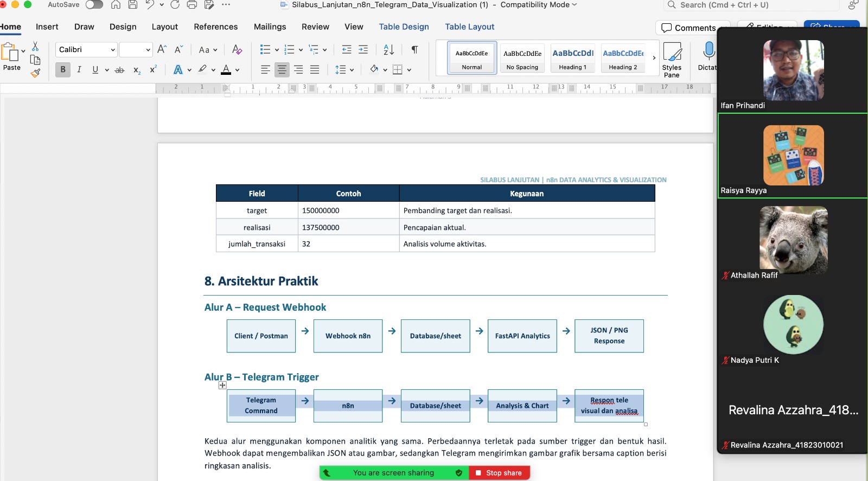Apply the Heading 1 style
868x481 pixels.
click(573, 58)
